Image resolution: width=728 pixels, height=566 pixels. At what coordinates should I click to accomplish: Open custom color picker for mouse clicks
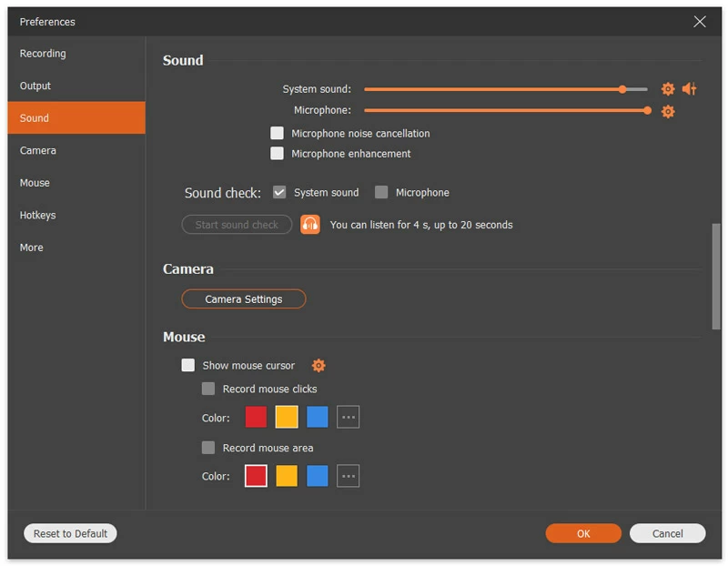(x=348, y=417)
